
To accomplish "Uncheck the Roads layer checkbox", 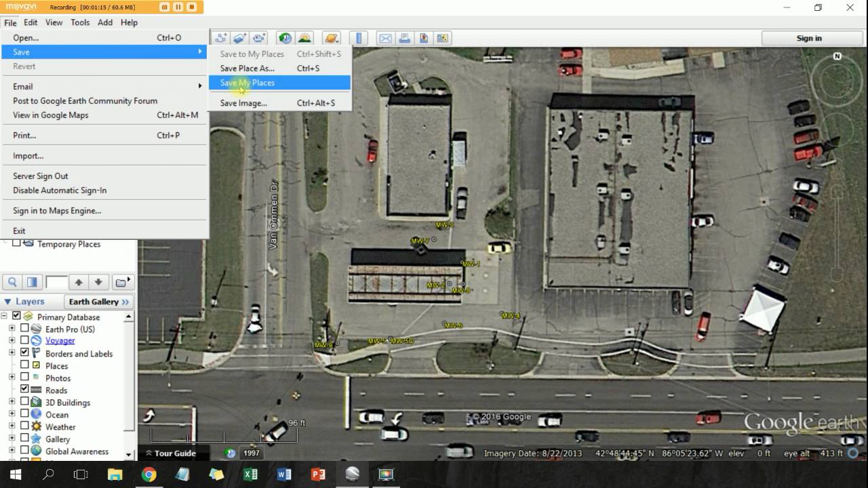I will (24, 389).
